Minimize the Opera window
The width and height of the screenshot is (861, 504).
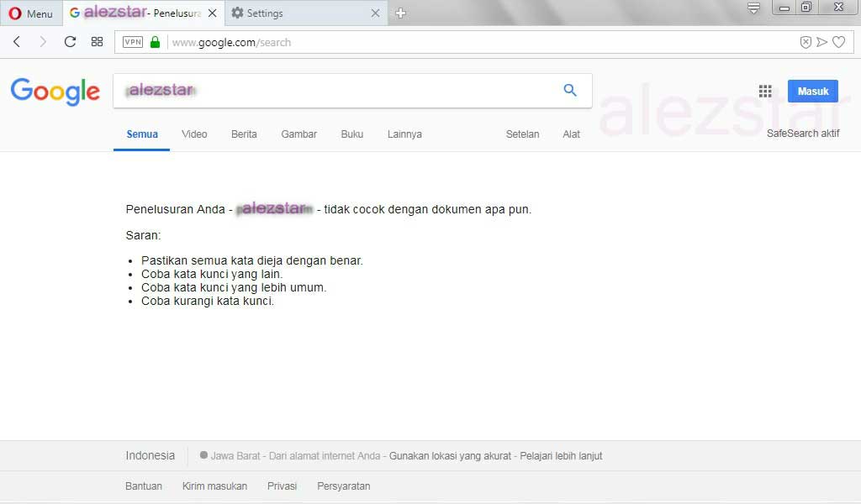[x=784, y=8]
